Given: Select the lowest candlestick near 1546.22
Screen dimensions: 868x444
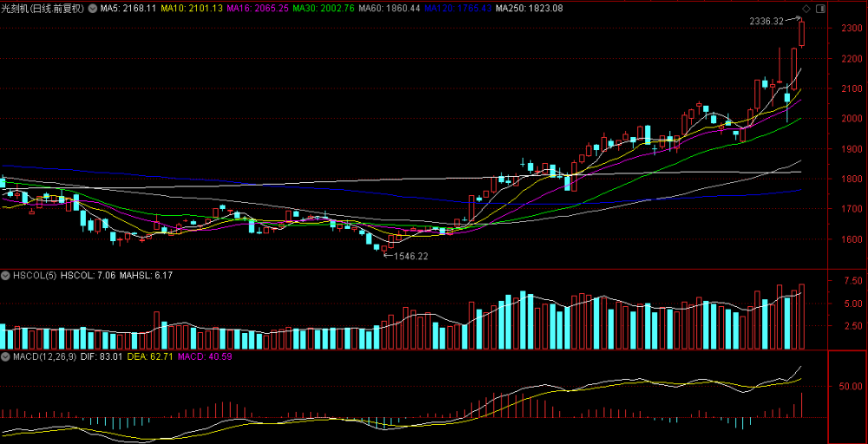Looking at the screenshot, I should coord(385,250).
